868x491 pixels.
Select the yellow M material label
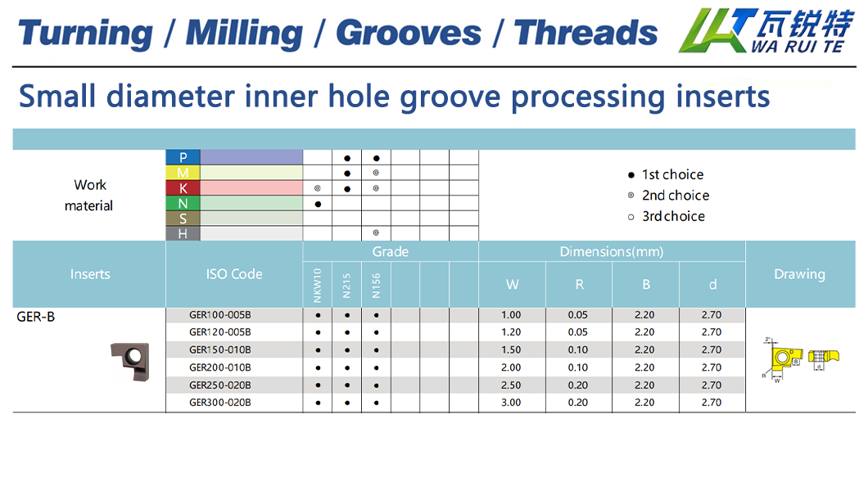(x=183, y=173)
